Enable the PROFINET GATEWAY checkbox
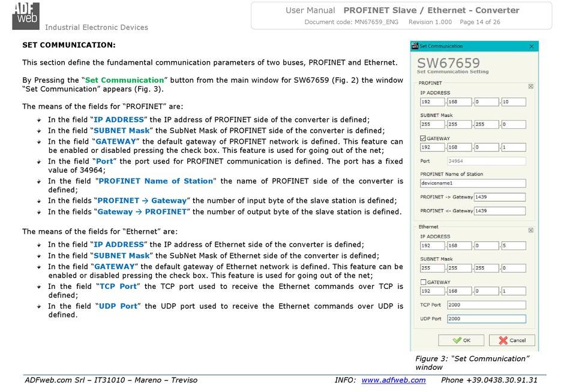The width and height of the screenshot is (570, 392). pyautogui.click(x=423, y=138)
